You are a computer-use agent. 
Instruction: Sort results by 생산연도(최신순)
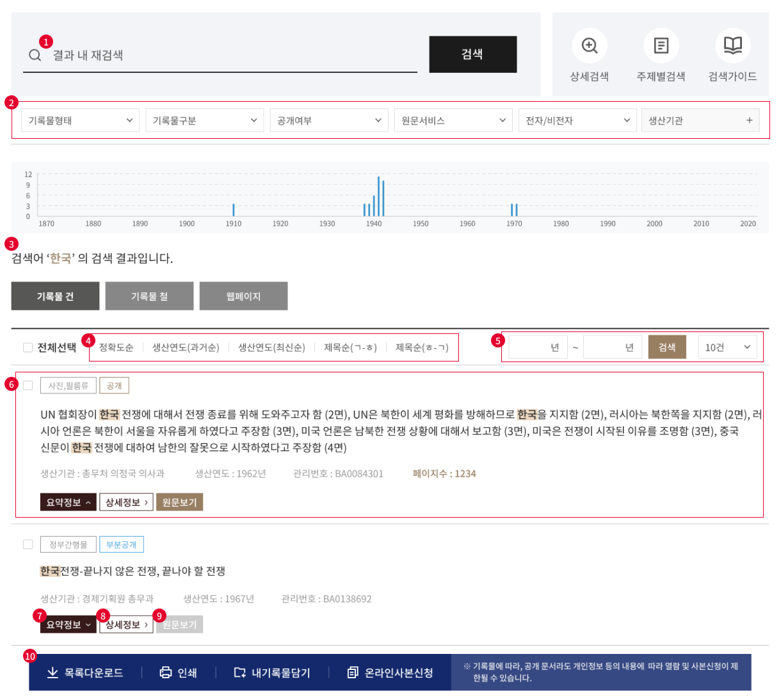pyautogui.click(x=271, y=347)
